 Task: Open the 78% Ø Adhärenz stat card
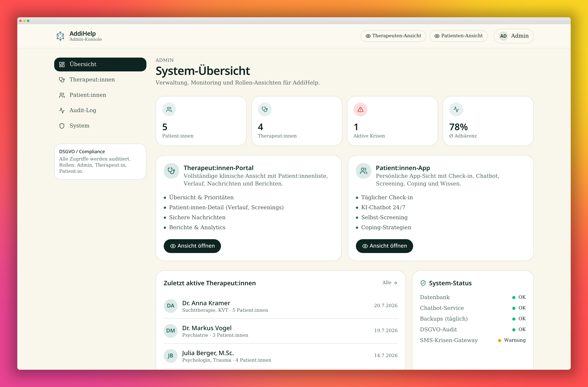tap(488, 121)
